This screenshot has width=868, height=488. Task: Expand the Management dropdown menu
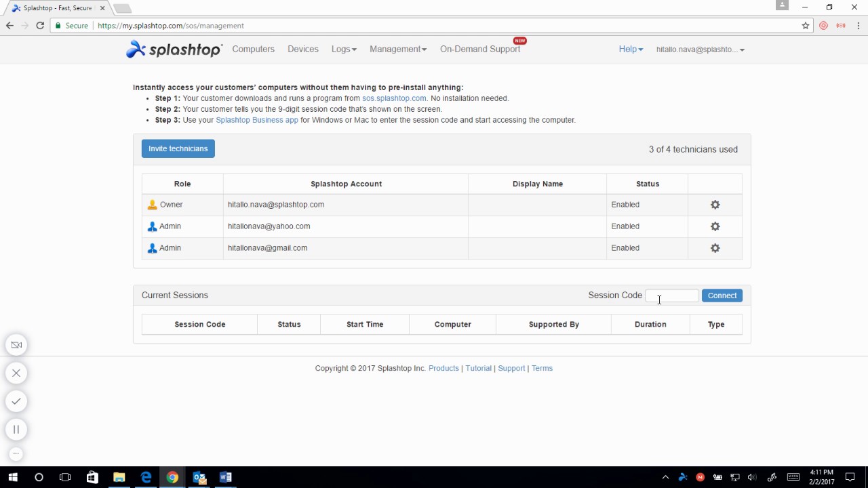click(x=398, y=49)
